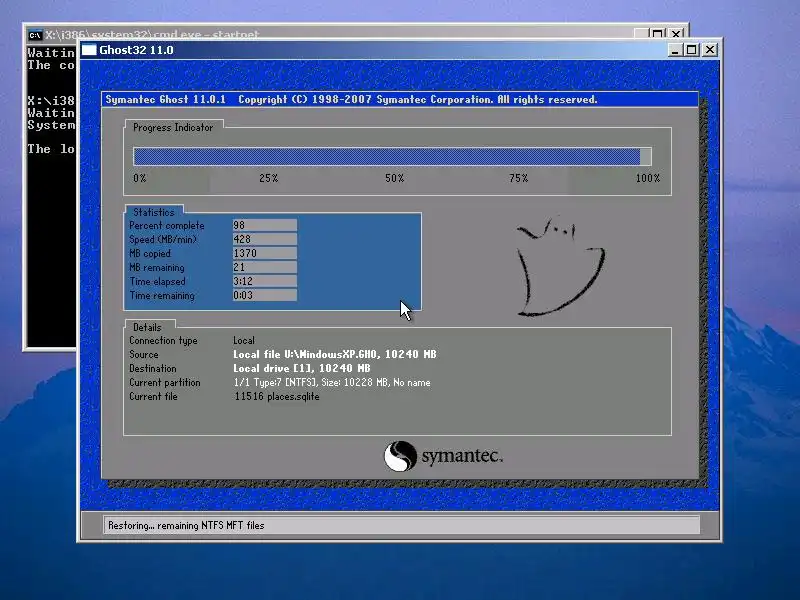The image size is (800, 600).
Task: Click the Ghost mascot drawing
Action: pos(560,265)
